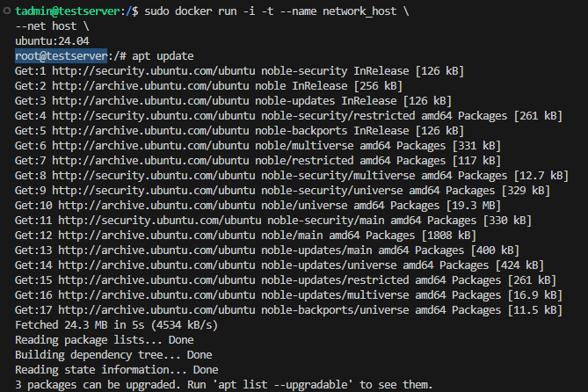Screen dimensions: 588x392
Task: Click the command status circle icon
Action: point(7,11)
